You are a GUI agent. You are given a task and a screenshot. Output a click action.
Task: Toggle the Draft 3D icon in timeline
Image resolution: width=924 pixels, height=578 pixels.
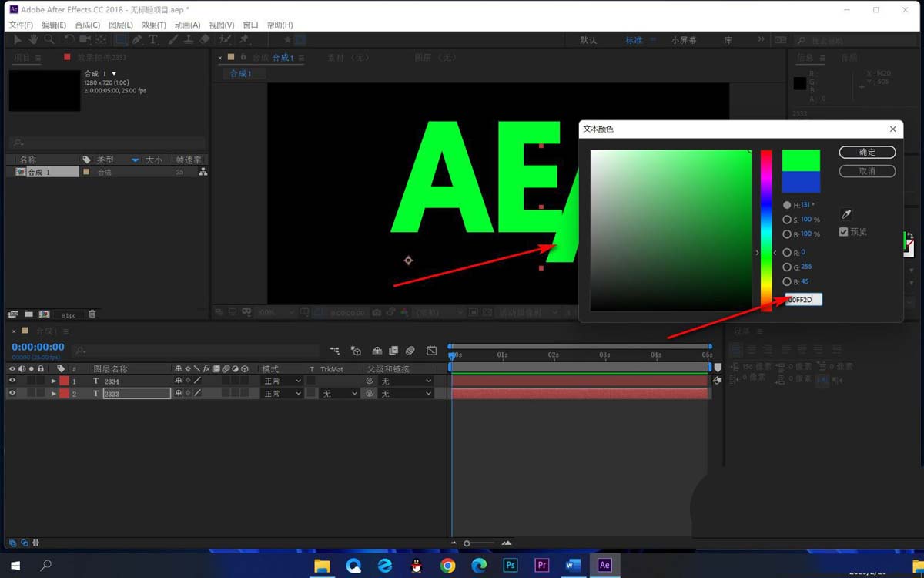356,351
